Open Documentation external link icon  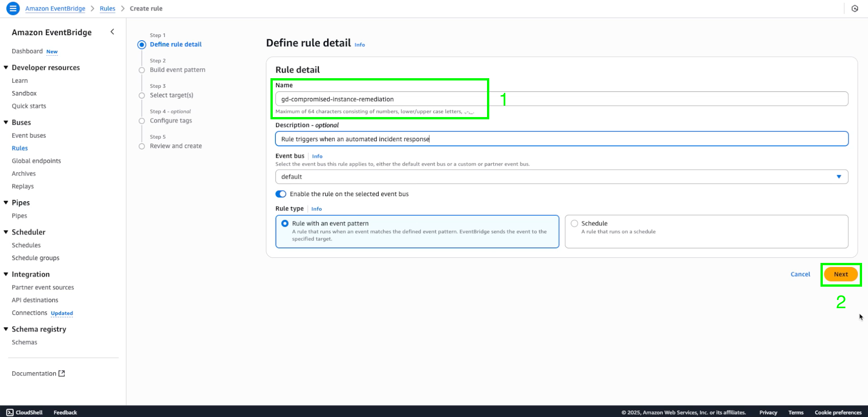62,373
